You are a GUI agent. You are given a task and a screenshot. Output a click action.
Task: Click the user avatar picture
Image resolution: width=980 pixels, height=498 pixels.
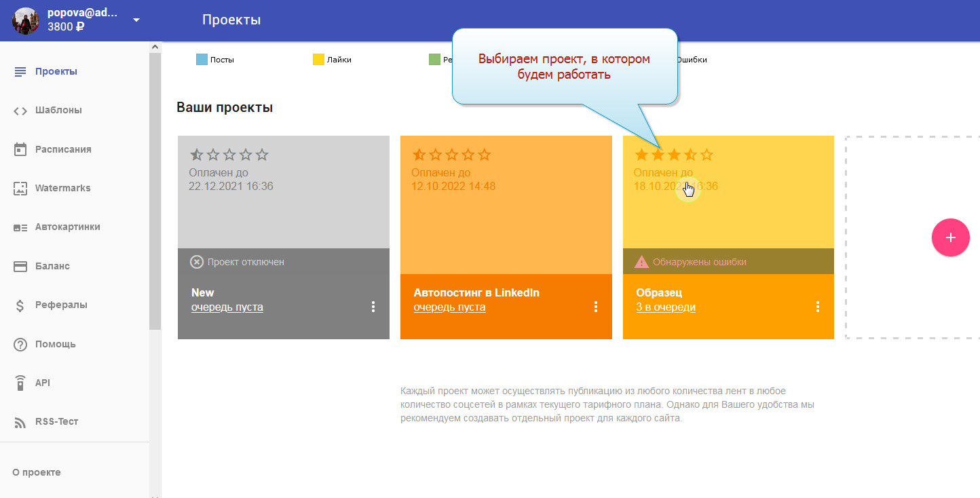(x=26, y=20)
